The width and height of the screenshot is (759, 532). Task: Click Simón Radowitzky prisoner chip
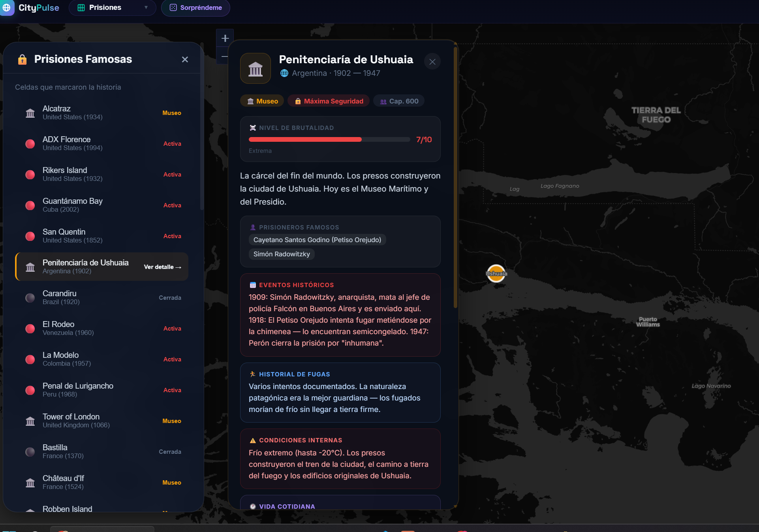pyautogui.click(x=282, y=254)
